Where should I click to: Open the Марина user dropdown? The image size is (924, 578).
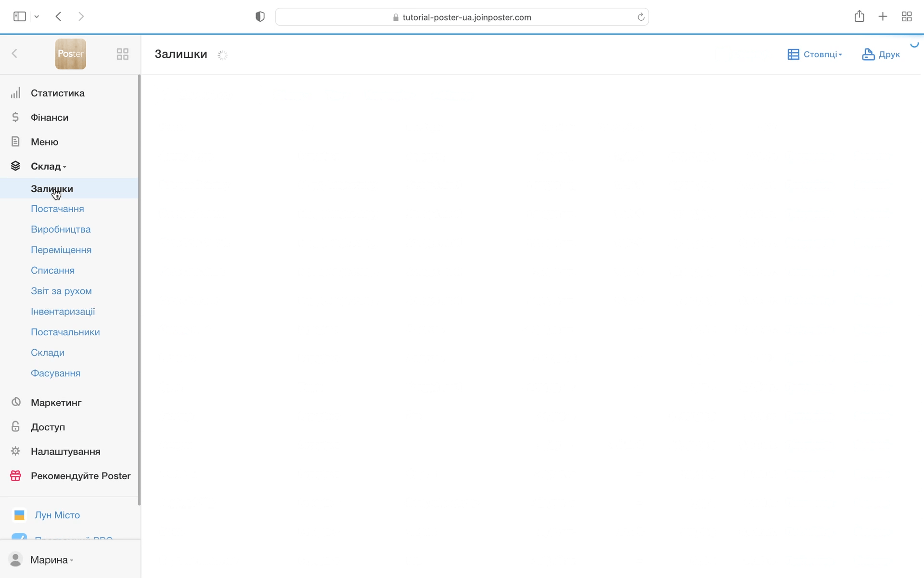[x=51, y=560]
